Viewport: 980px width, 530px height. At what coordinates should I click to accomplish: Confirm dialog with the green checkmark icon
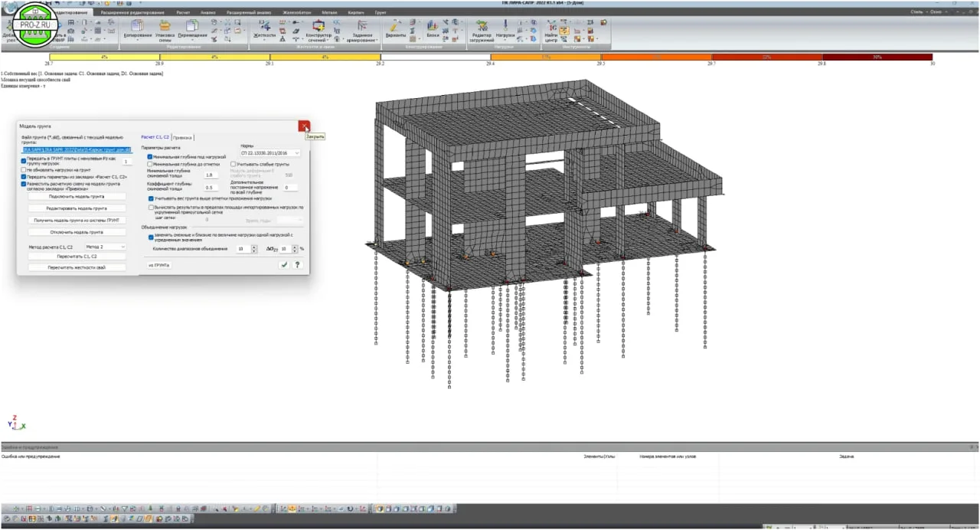[284, 264]
